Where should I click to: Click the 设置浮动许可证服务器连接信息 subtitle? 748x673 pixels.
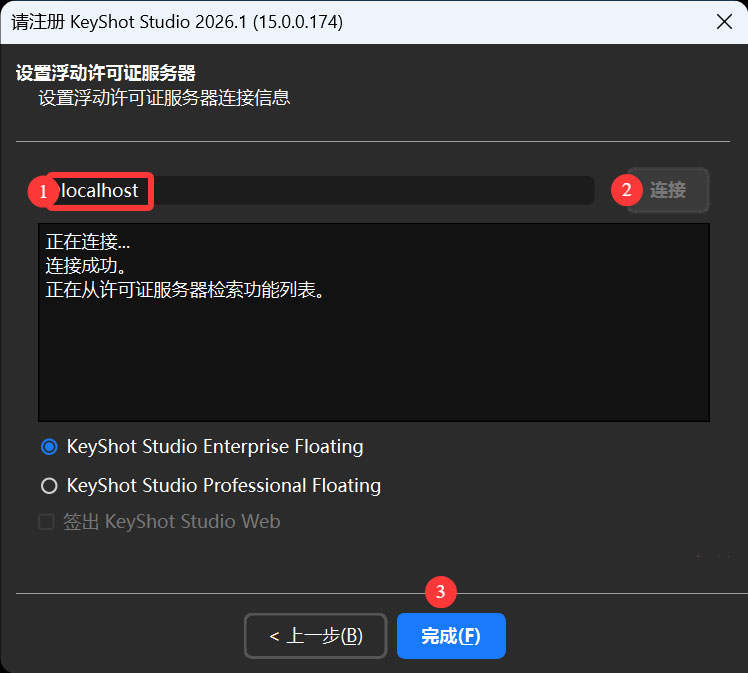click(x=164, y=98)
